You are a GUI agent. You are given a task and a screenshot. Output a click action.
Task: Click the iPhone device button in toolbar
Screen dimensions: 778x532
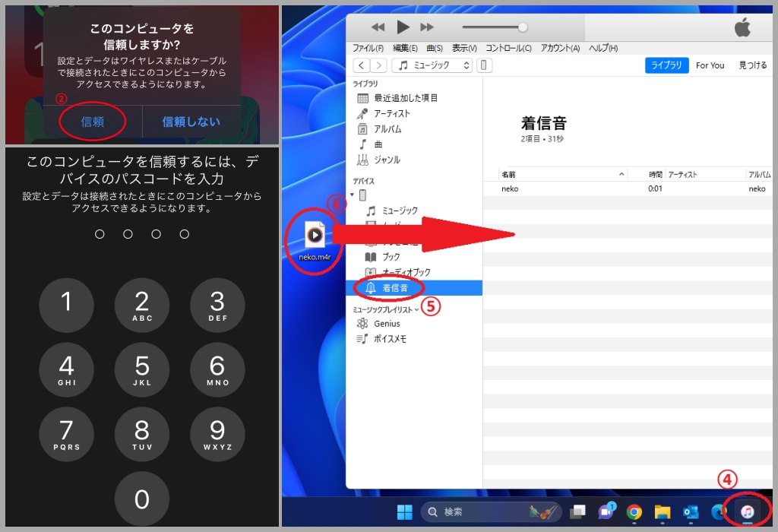(484, 65)
